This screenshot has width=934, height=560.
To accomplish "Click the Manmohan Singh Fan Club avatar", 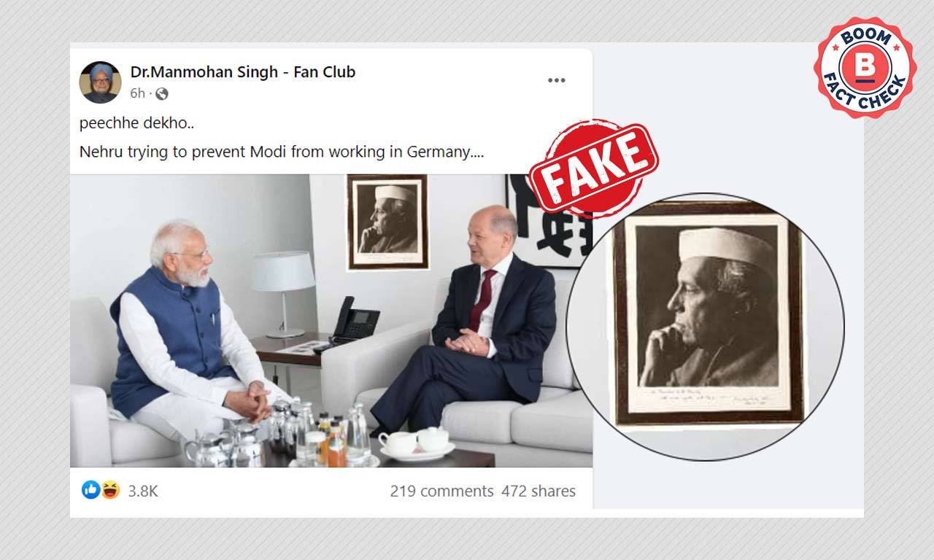I will coord(100,82).
